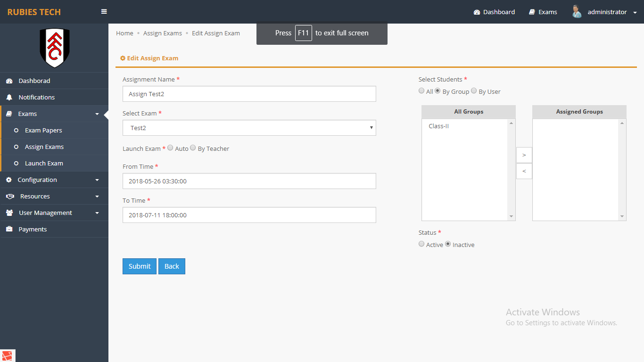Go to Home breadcrumb link
The height and width of the screenshot is (362, 644).
124,33
